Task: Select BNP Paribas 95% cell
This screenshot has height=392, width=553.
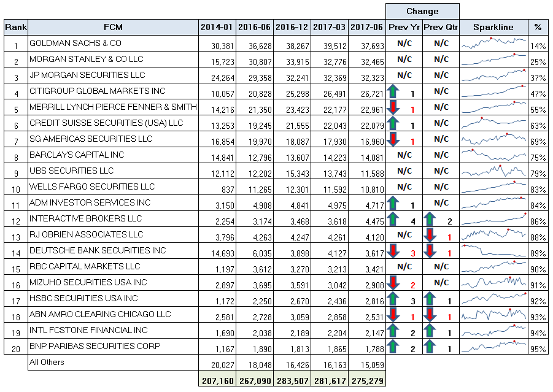Action: pos(538,347)
